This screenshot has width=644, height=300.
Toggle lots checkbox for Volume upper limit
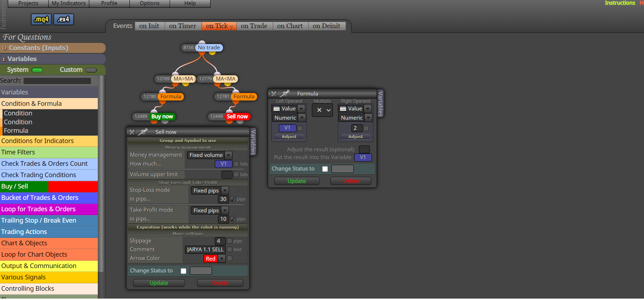[x=236, y=174]
